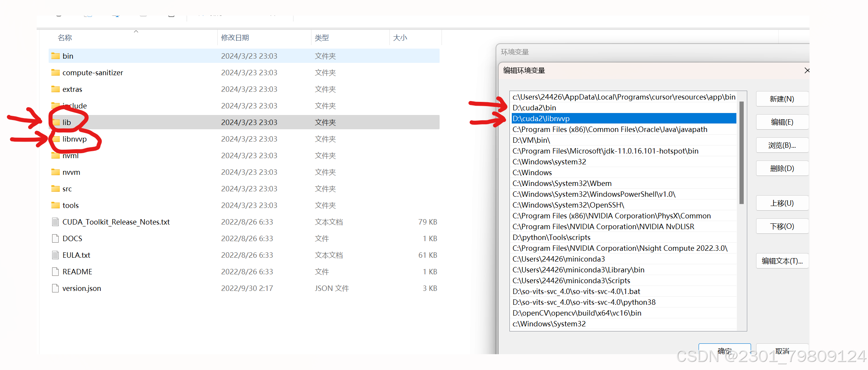Viewport: 868px width, 370px height.
Task: Click the path list vertical scrollbar
Action: [x=741, y=153]
